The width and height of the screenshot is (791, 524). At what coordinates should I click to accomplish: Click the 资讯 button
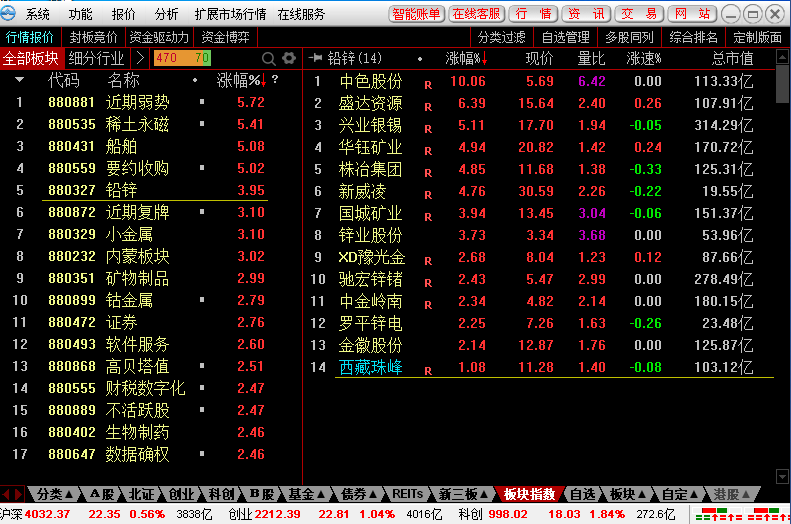586,14
